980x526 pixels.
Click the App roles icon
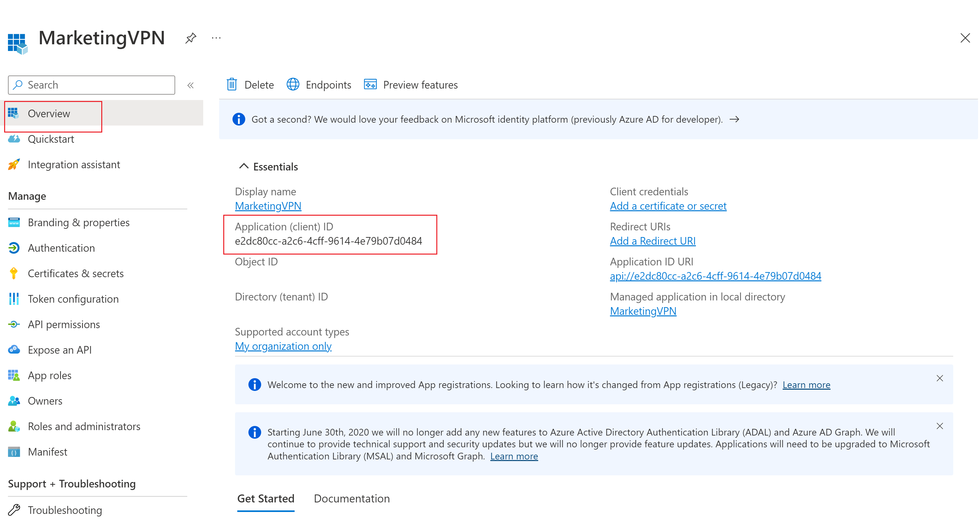[x=14, y=375]
